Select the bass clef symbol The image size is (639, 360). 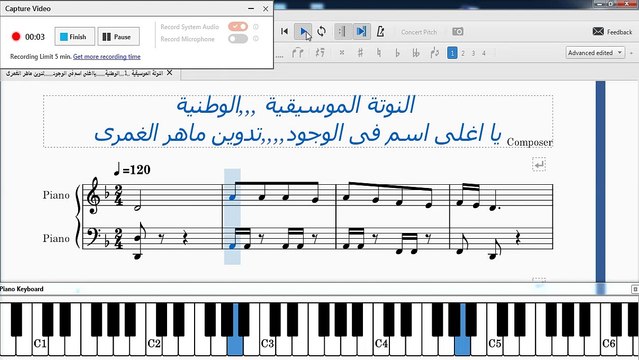pos(93,236)
